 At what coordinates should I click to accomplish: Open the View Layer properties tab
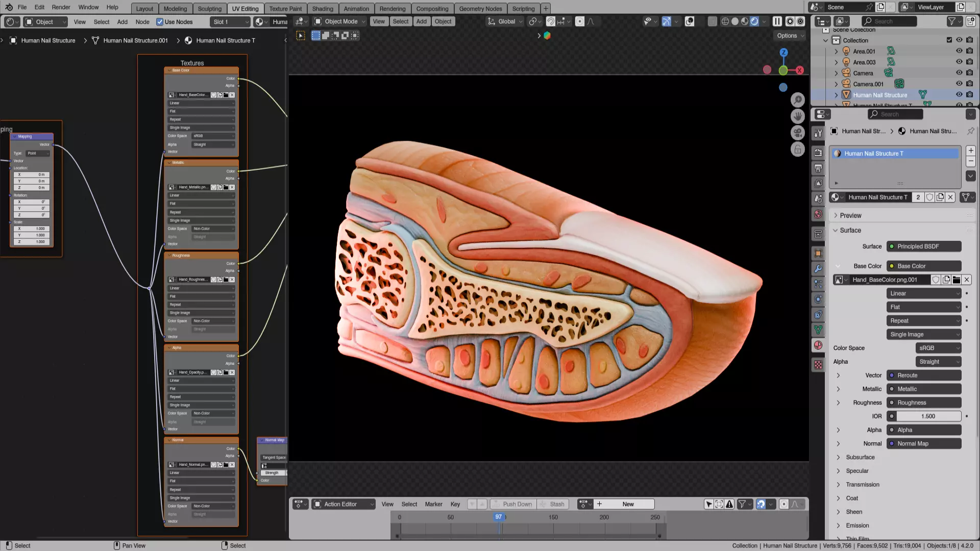pos(818,183)
